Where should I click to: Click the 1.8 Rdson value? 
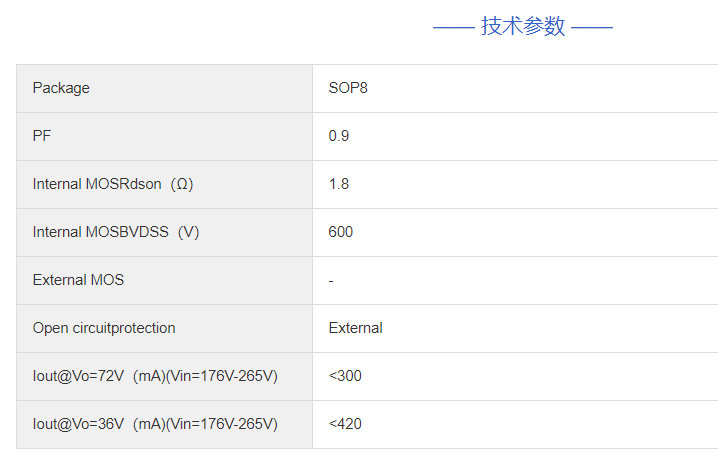[x=339, y=184]
